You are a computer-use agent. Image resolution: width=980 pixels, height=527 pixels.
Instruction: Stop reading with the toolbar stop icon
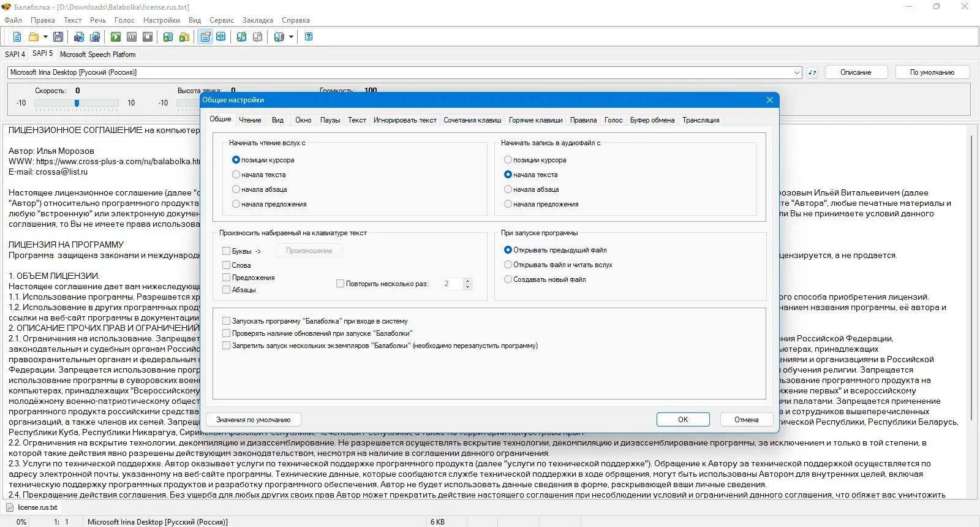click(x=148, y=37)
